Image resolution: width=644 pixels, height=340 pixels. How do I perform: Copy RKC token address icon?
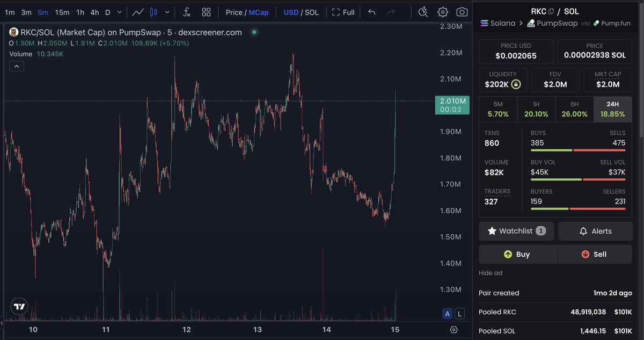click(x=551, y=11)
